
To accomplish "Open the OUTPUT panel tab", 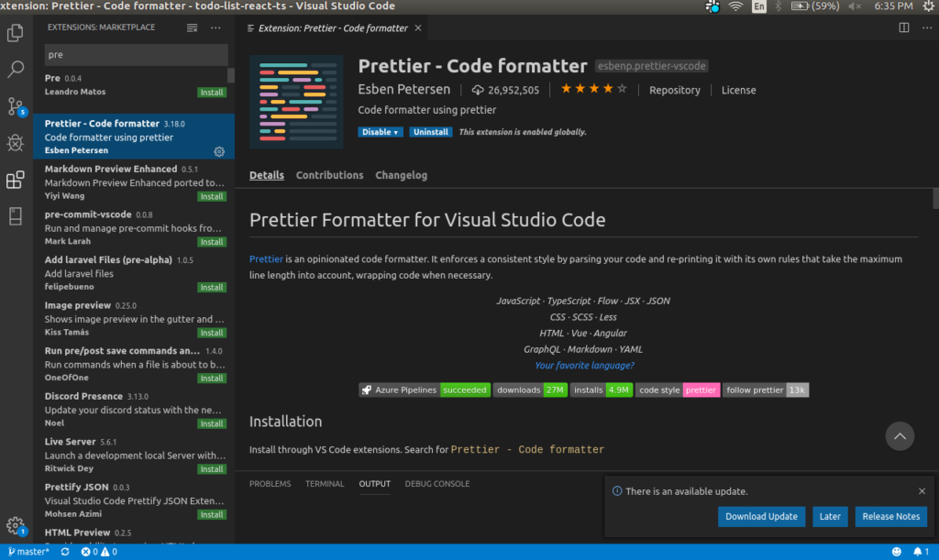I will pyautogui.click(x=374, y=483).
